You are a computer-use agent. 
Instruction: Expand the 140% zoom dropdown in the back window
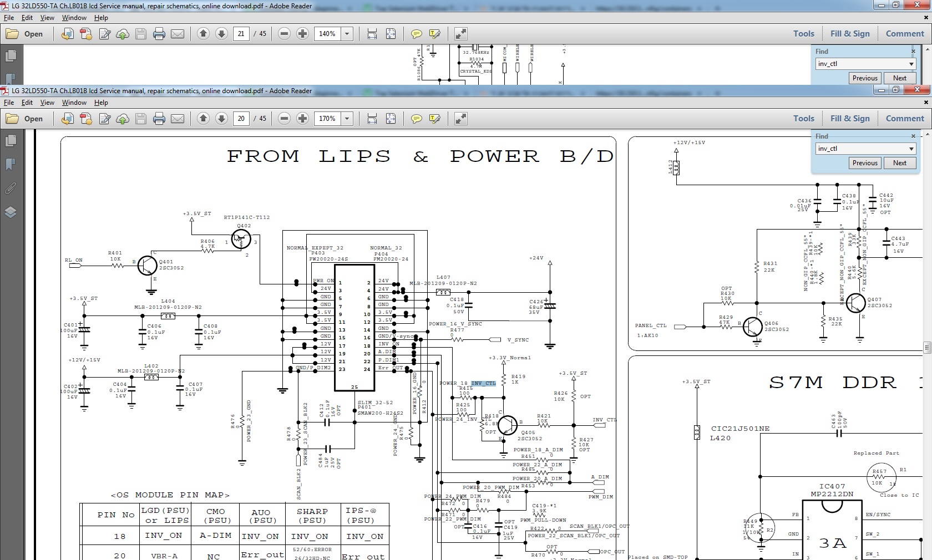point(347,34)
